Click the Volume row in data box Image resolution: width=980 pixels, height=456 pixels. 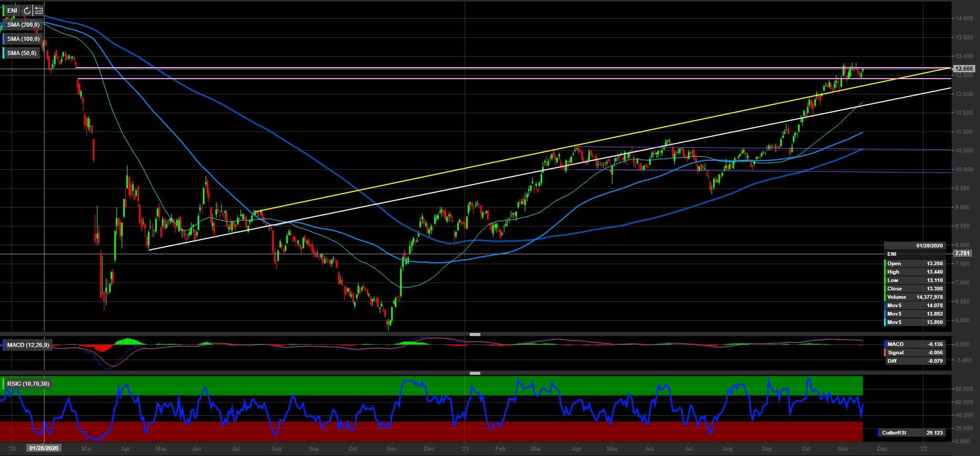pyautogui.click(x=915, y=297)
